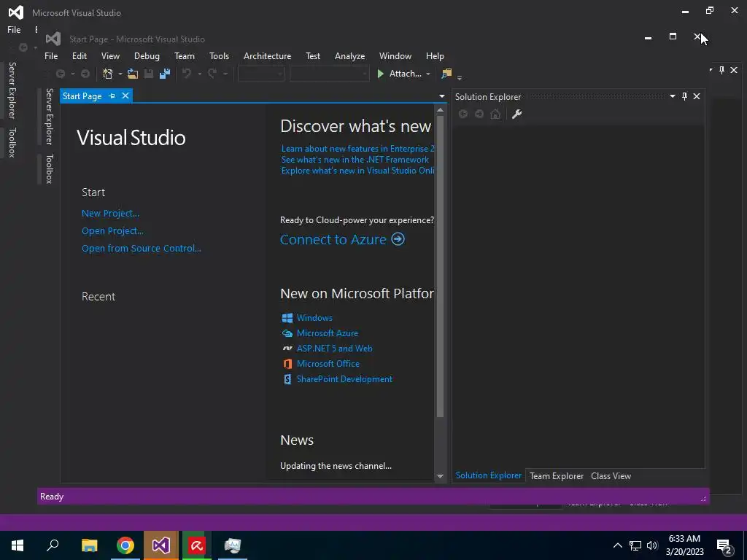Screen dimensions: 747x560
Task: Open the toolbar options overflow arrow
Action: point(460,77)
